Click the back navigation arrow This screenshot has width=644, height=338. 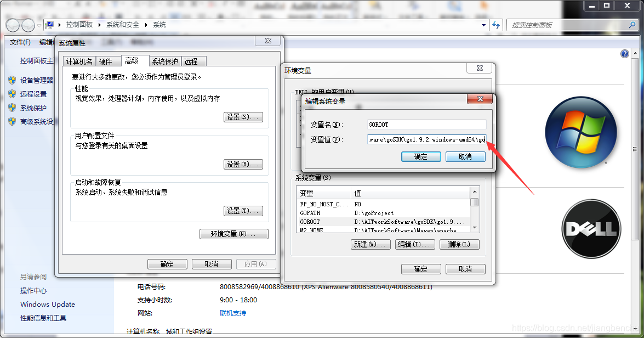point(12,25)
